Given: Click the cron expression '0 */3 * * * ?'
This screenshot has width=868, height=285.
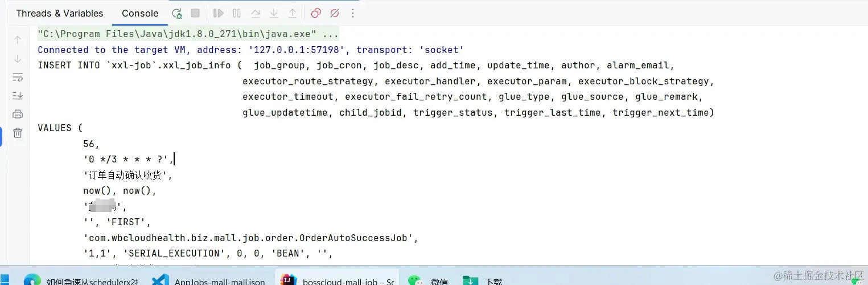Looking at the screenshot, I should tap(126, 160).
